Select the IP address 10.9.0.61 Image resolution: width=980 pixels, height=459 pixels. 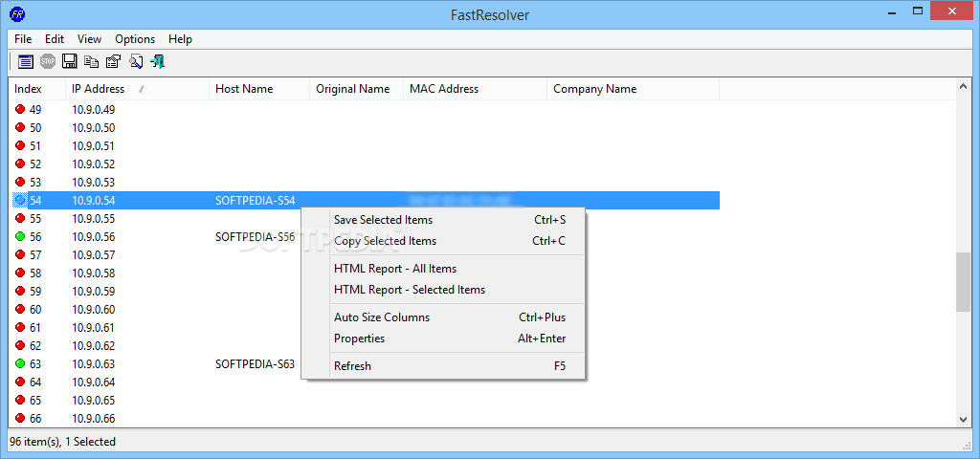point(93,327)
